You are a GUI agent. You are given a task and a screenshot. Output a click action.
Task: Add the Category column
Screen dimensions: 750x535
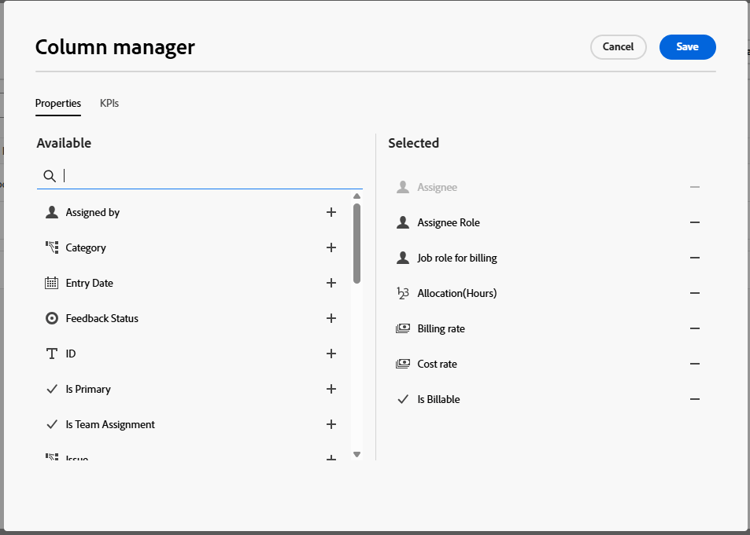[331, 248]
